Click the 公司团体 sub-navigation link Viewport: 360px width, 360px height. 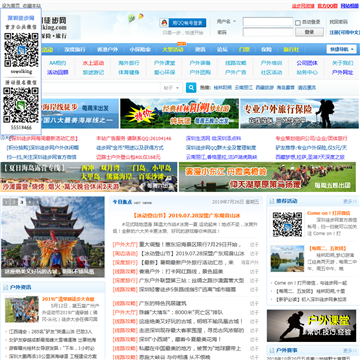point(307,63)
